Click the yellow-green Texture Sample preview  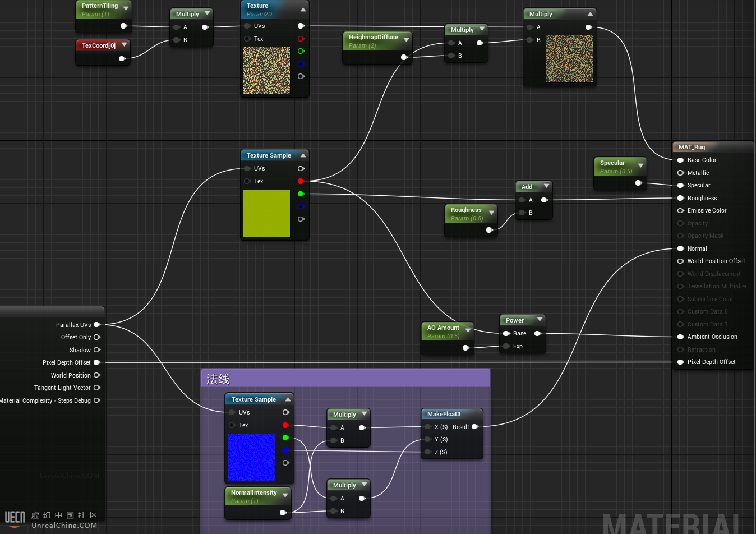[x=266, y=213]
